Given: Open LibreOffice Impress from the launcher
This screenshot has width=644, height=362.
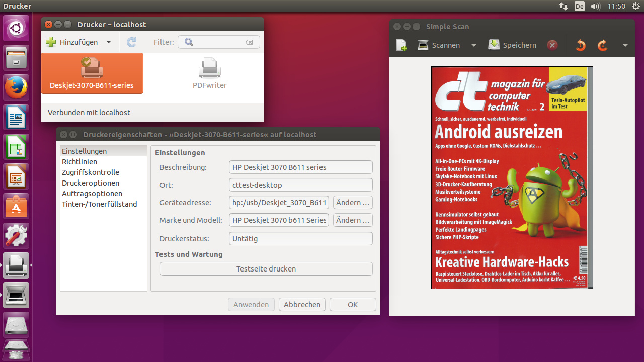Looking at the screenshot, I should click(17, 177).
